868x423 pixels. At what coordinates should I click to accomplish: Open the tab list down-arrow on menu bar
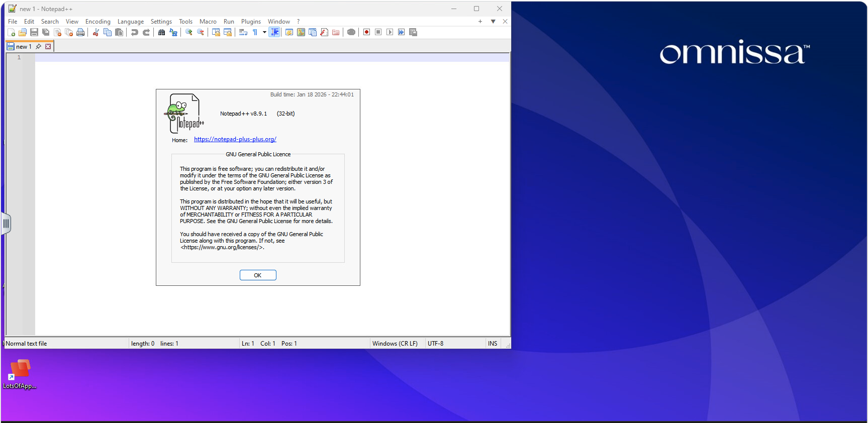pos(493,22)
